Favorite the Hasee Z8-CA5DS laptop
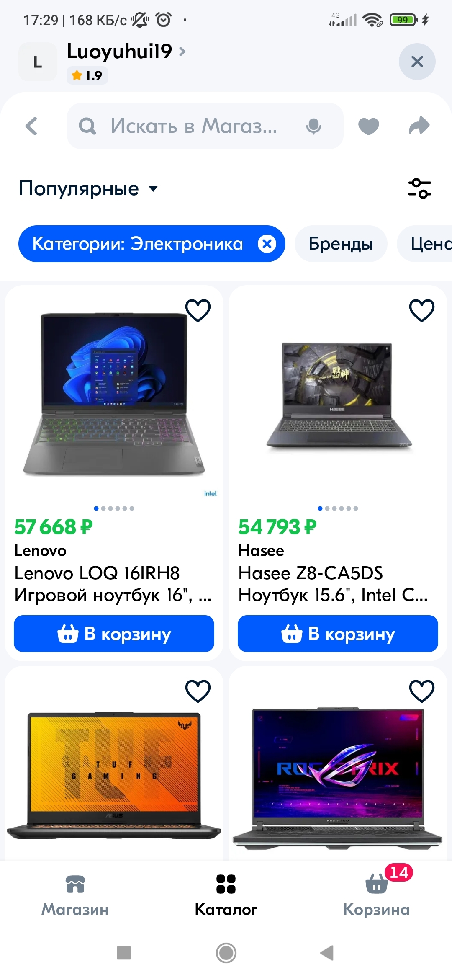Image resolution: width=452 pixels, height=980 pixels. click(x=422, y=310)
